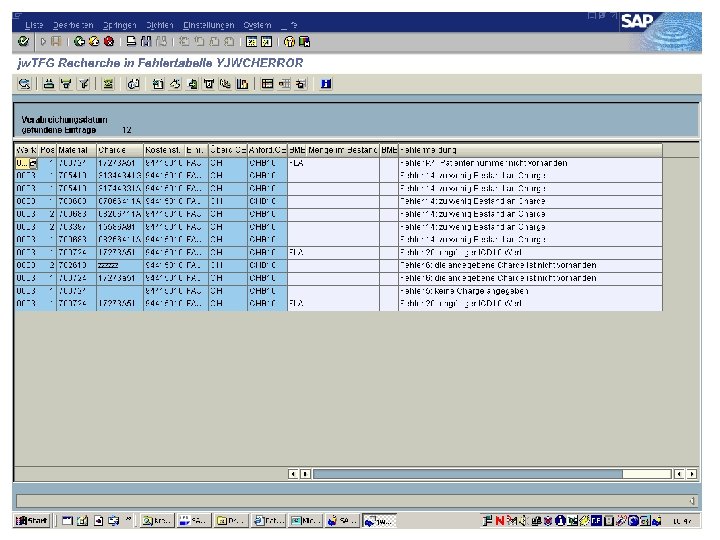The height and width of the screenshot is (540, 720).
Task: Click the Print icon in standard toolbar
Action: tap(131, 42)
